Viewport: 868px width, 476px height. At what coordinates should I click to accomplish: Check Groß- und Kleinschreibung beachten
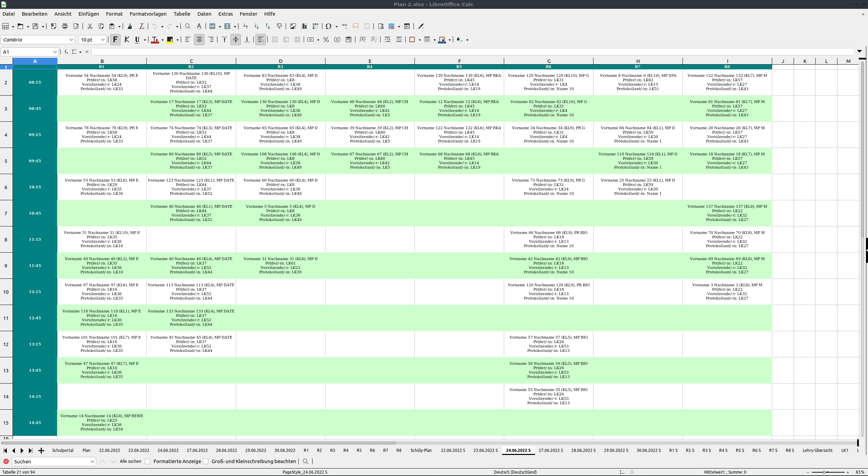[206, 461]
